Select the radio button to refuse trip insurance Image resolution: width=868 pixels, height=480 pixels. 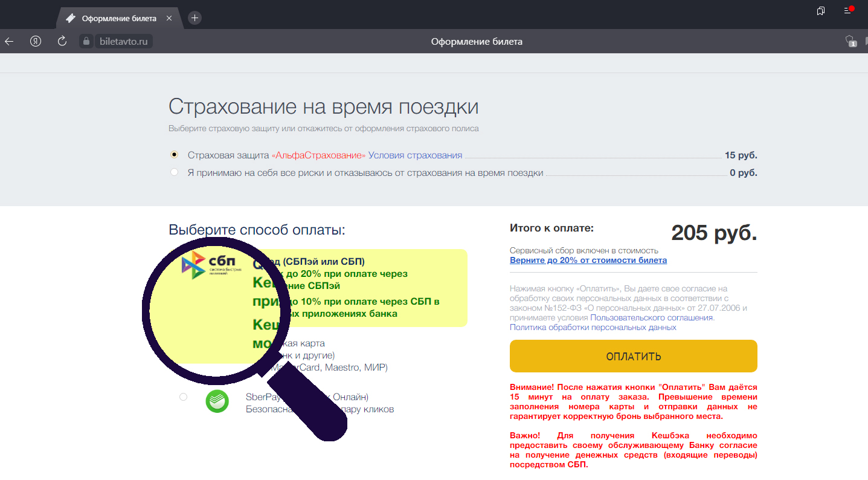(175, 172)
